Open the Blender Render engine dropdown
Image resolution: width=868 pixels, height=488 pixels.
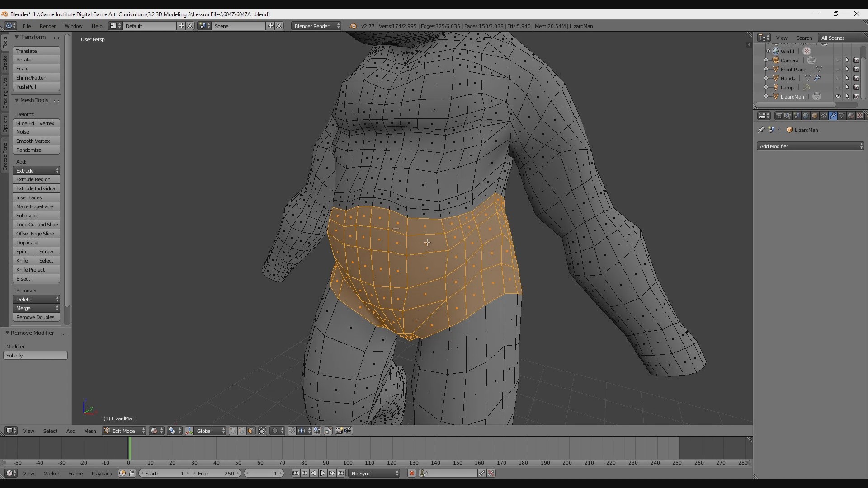(316, 26)
